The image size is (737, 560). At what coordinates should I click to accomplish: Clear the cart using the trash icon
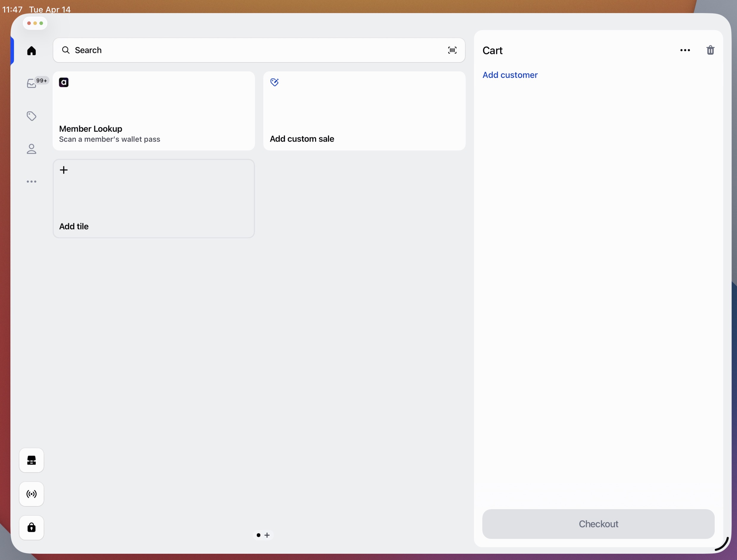point(710,50)
